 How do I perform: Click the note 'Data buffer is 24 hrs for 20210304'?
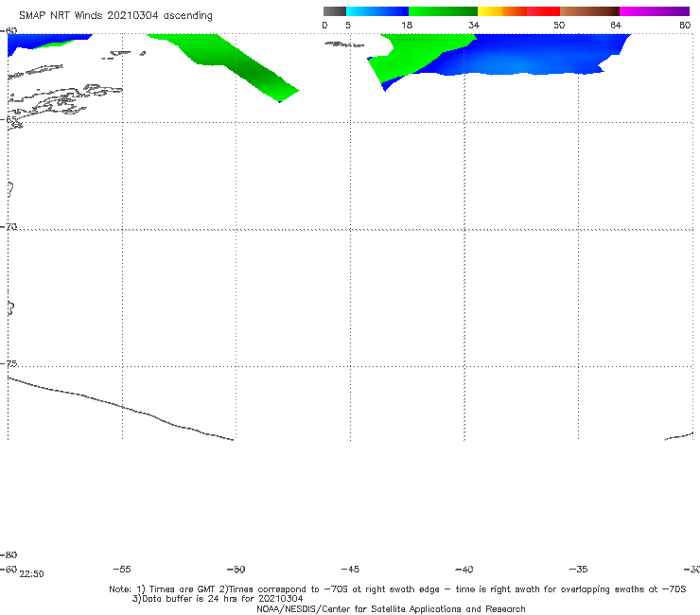(218, 599)
